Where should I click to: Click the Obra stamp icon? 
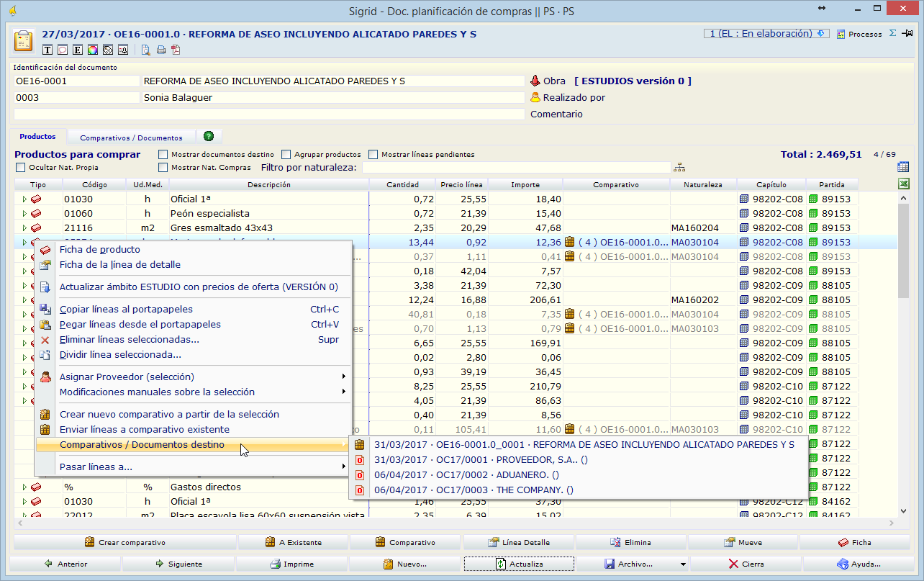(535, 81)
